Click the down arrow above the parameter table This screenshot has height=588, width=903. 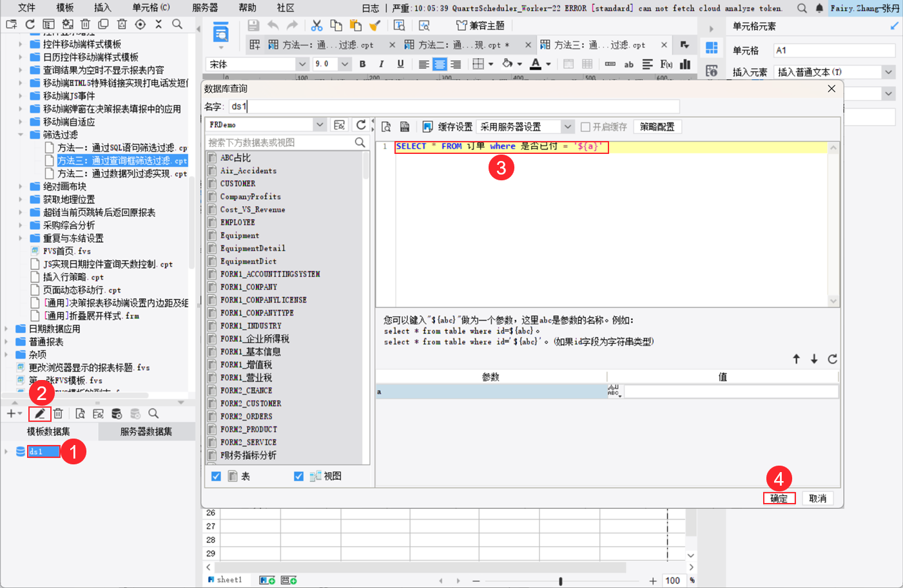coord(814,359)
